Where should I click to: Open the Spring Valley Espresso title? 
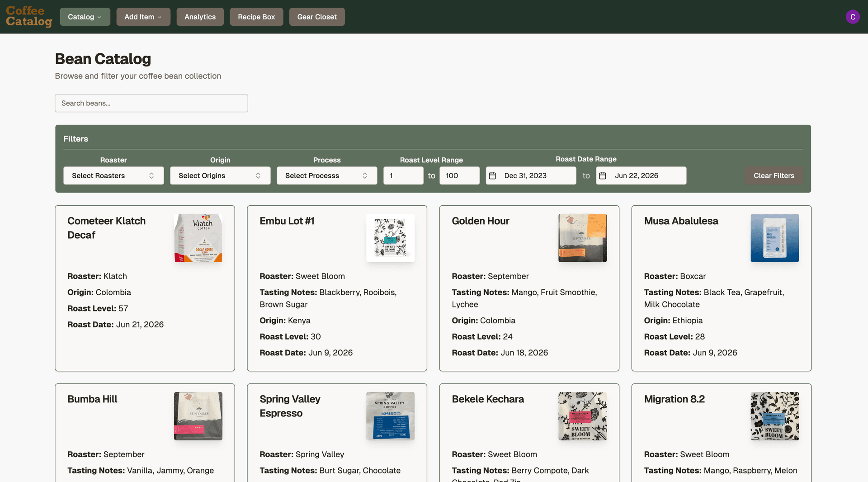(290, 406)
